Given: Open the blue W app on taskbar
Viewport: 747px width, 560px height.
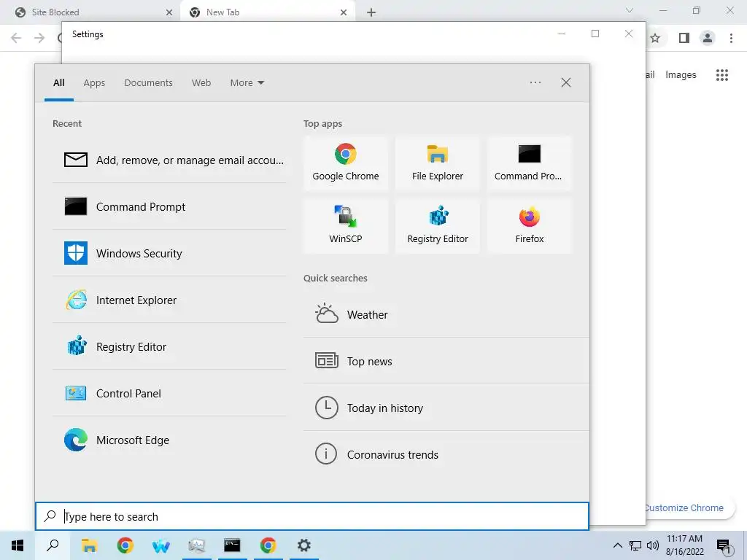Looking at the screenshot, I should coord(160,545).
